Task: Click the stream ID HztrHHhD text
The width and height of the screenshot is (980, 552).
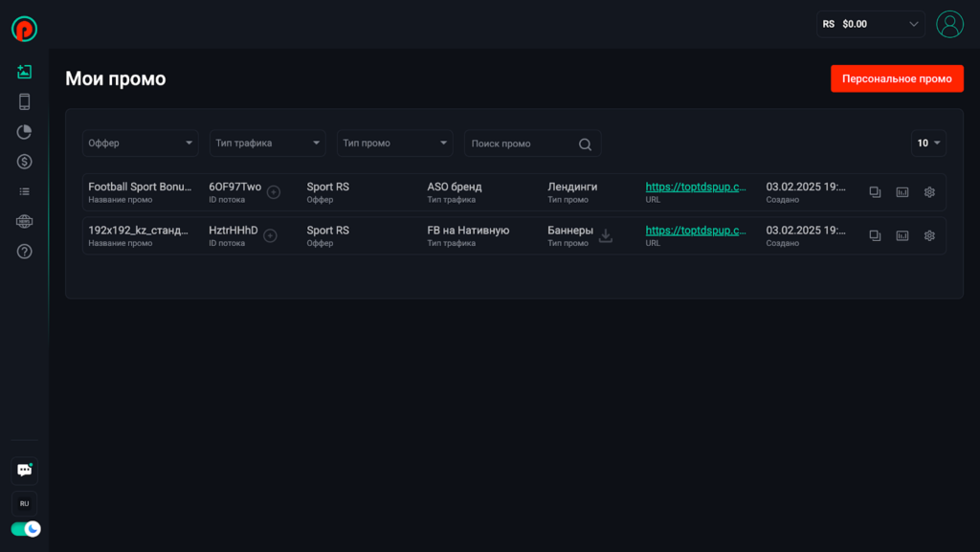Action: (234, 231)
